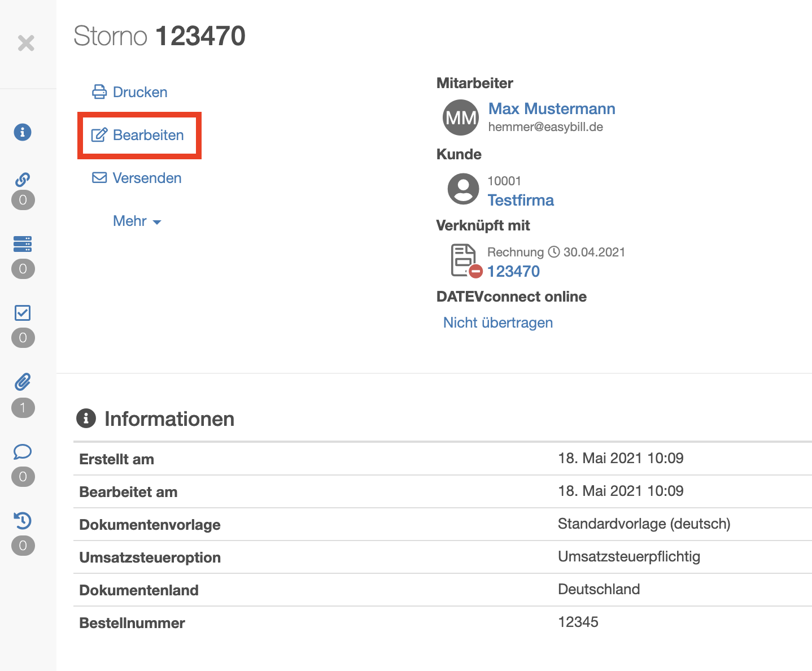Click the MM employee avatar

(461, 117)
